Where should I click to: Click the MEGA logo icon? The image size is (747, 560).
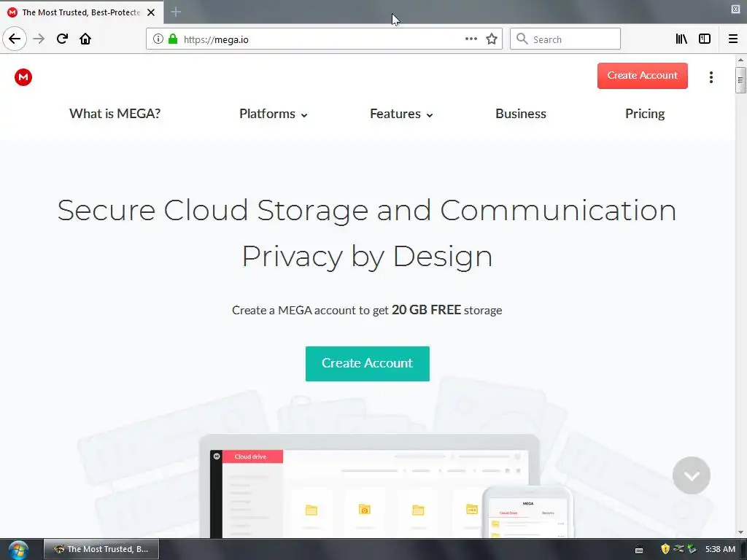pos(23,77)
